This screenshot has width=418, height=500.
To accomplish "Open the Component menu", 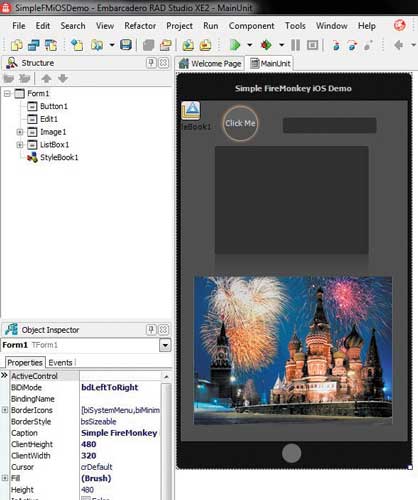I will point(251,26).
